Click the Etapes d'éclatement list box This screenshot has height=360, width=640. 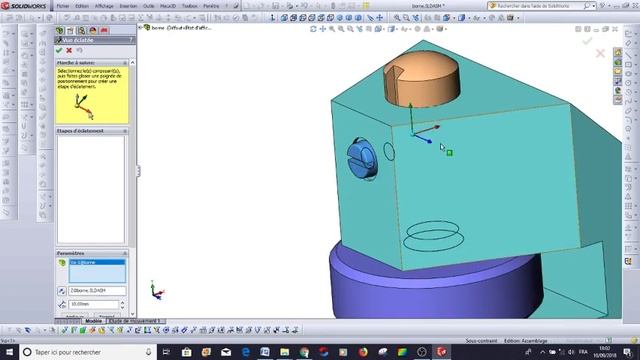(x=91, y=189)
